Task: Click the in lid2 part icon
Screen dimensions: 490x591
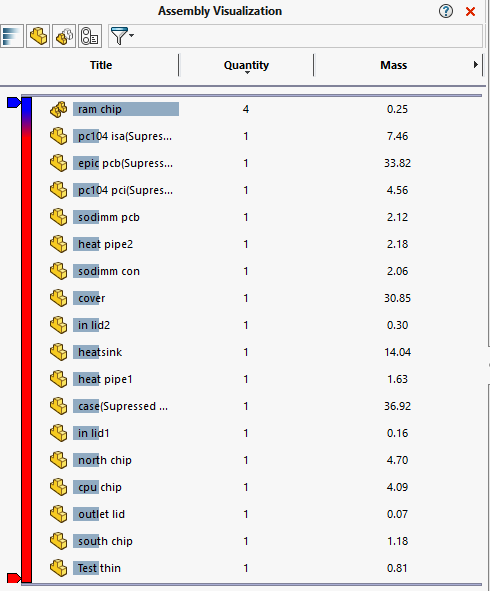Action: [x=58, y=325]
